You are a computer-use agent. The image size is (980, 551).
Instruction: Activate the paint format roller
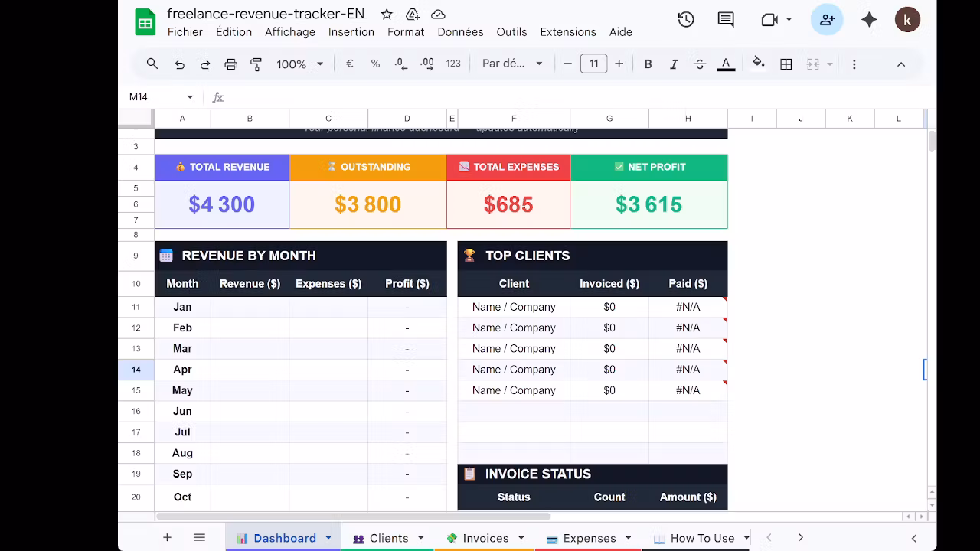[x=256, y=64]
